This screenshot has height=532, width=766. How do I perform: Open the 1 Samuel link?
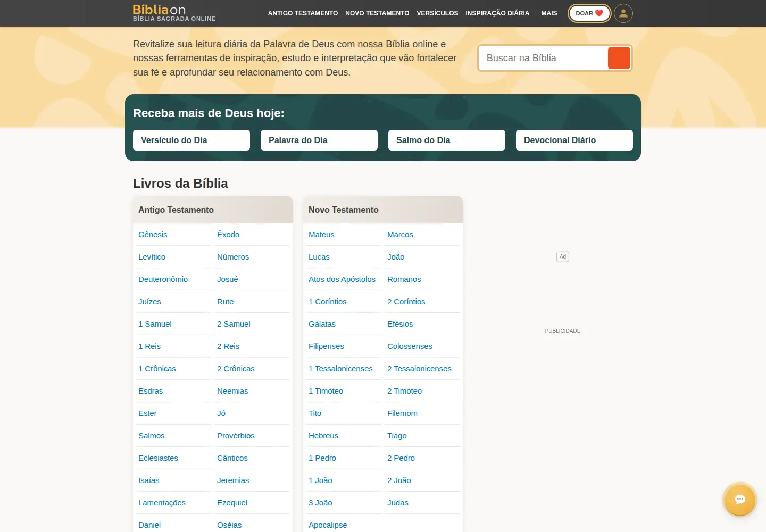pyautogui.click(x=155, y=324)
